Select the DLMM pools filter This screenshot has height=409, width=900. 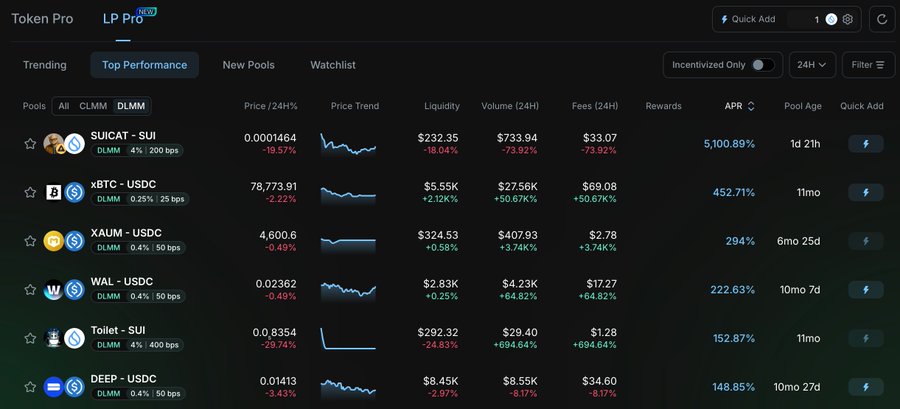coord(131,106)
